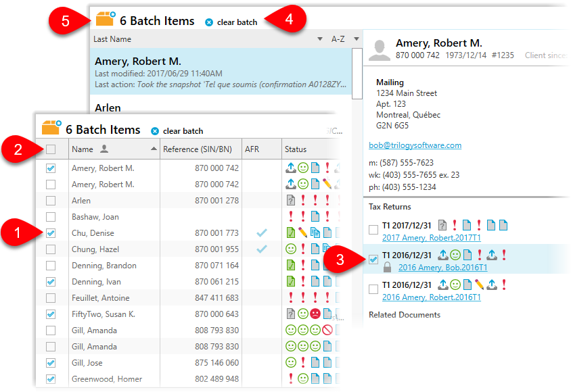Click the Tax Returns section heading
This screenshot has height=392, width=571.
pos(390,207)
